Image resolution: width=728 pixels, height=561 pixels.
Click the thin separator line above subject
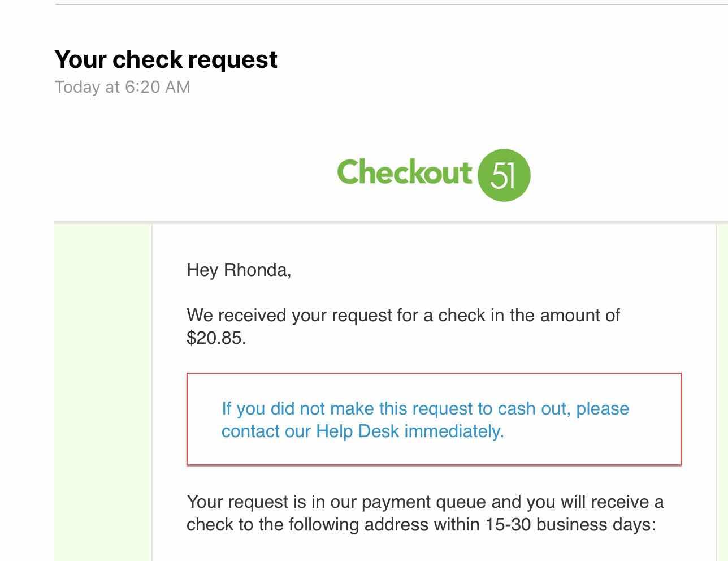pos(390,5)
